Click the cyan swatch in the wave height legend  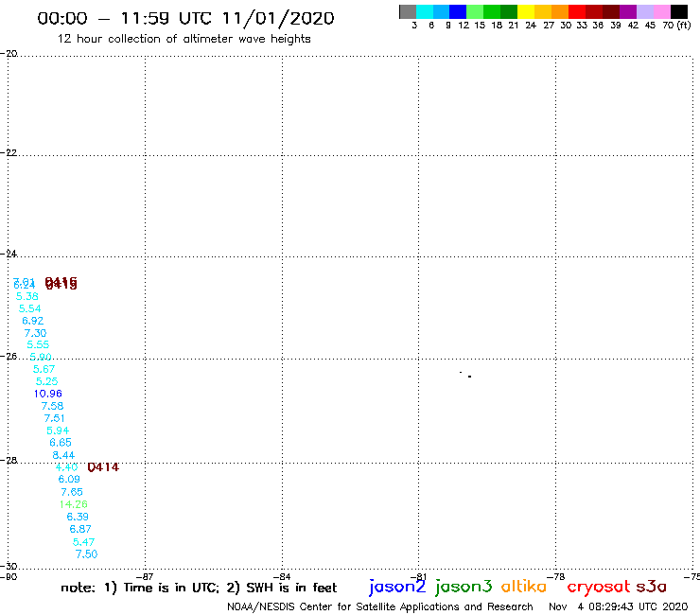[425, 11]
